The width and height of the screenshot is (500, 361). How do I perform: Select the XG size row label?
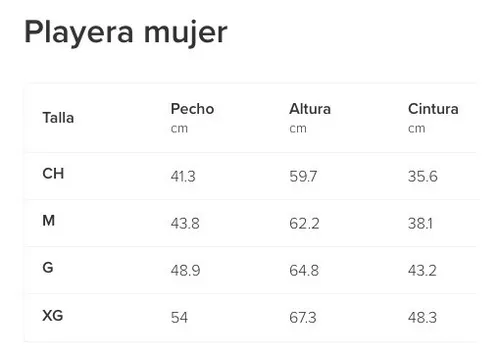tap(53, 315)
